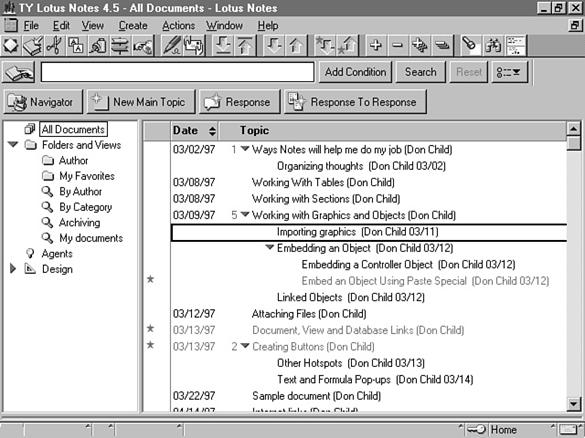Click the Add Condition button
The image size is (585, 438).
(355, 72)
